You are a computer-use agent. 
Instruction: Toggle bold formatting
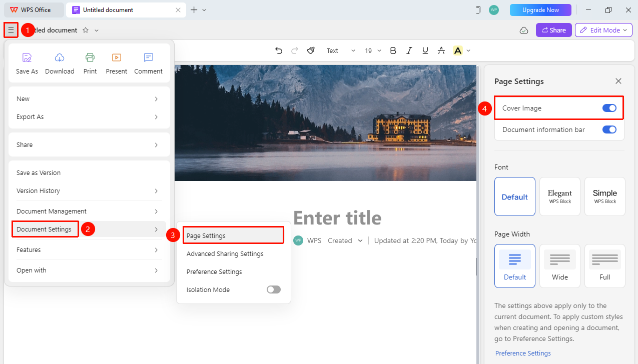point(393,50)
